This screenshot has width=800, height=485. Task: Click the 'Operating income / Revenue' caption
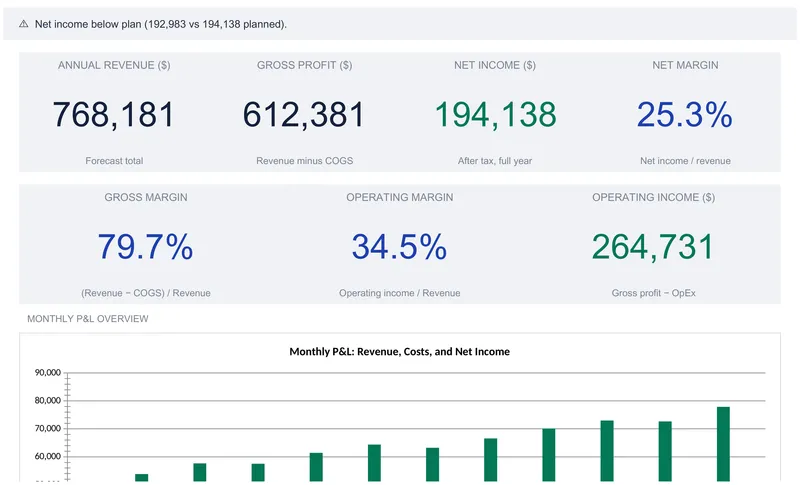pyautogui.click(x=399, y=293)
